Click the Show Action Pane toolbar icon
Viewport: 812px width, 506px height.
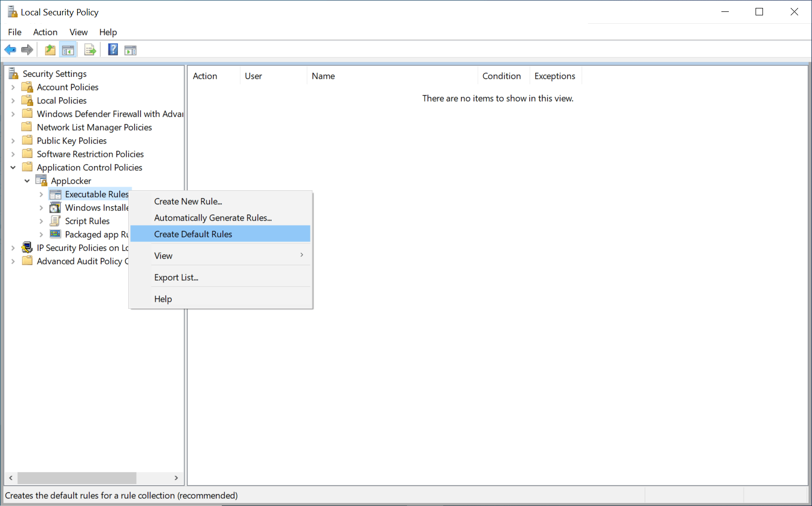[x=130, y=49]
